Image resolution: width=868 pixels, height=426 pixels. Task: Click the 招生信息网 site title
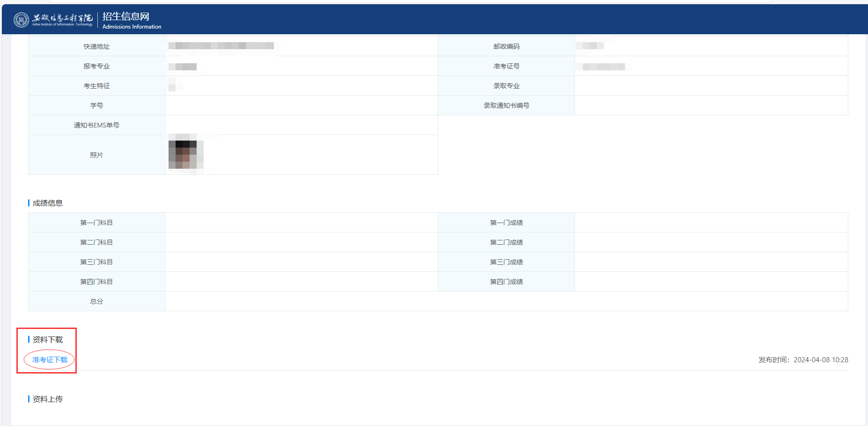125,16
